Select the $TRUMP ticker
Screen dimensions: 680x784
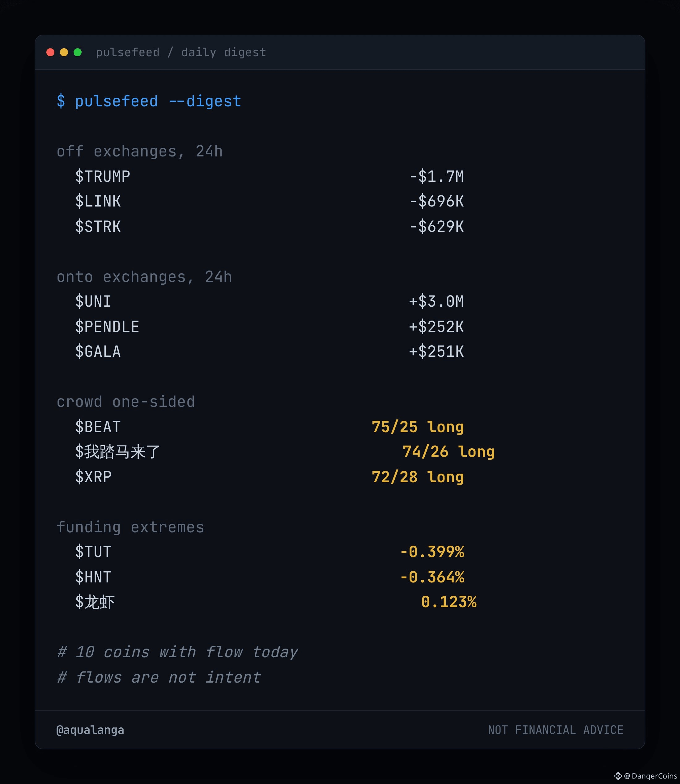click(x=103, y=177)
